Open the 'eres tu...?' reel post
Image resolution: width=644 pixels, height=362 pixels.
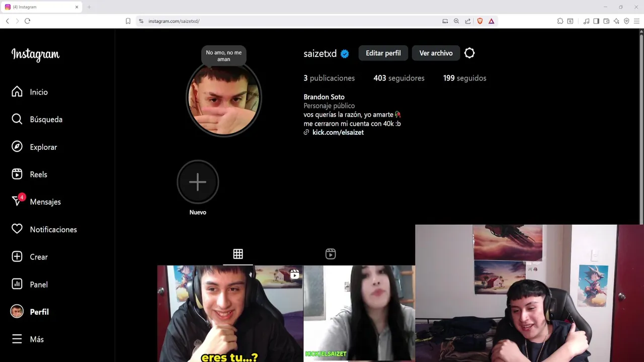(x=230, y=314)
